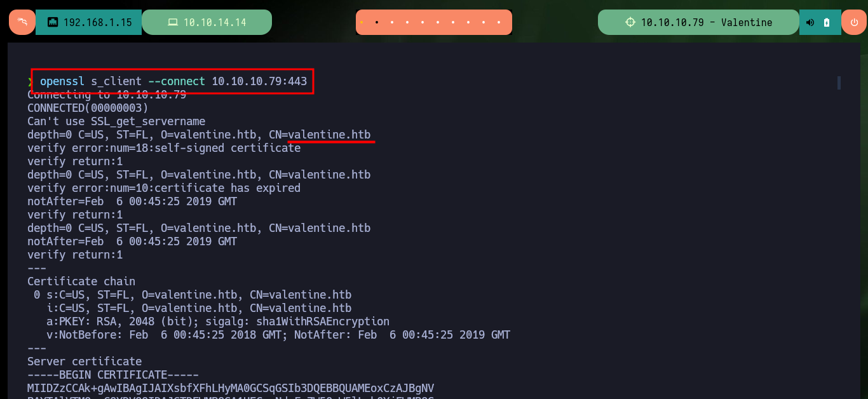Click the battery status icon
868x399 pixels.
point(827,22)
